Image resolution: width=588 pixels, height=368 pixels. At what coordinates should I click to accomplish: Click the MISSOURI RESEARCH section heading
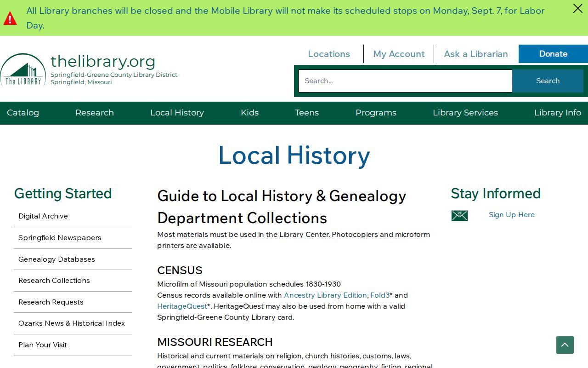[x=215, y=342]
